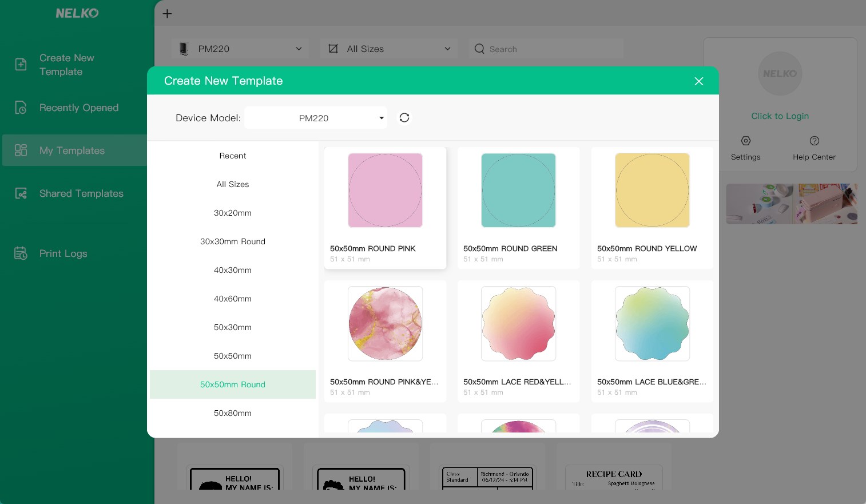Choose the 30x30mm Round category
The image size is (866, 504).
point(233,241)
